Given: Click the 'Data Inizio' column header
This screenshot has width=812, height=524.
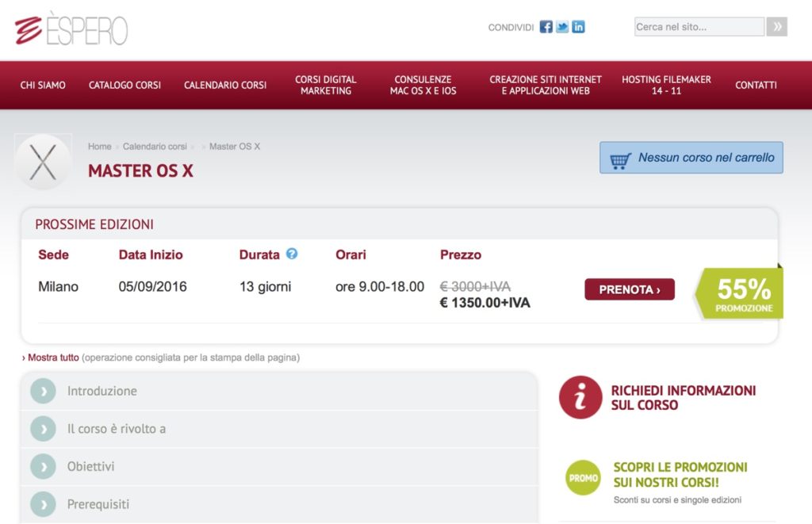Looking at the screenshot, I should click(x=151, y=254).
